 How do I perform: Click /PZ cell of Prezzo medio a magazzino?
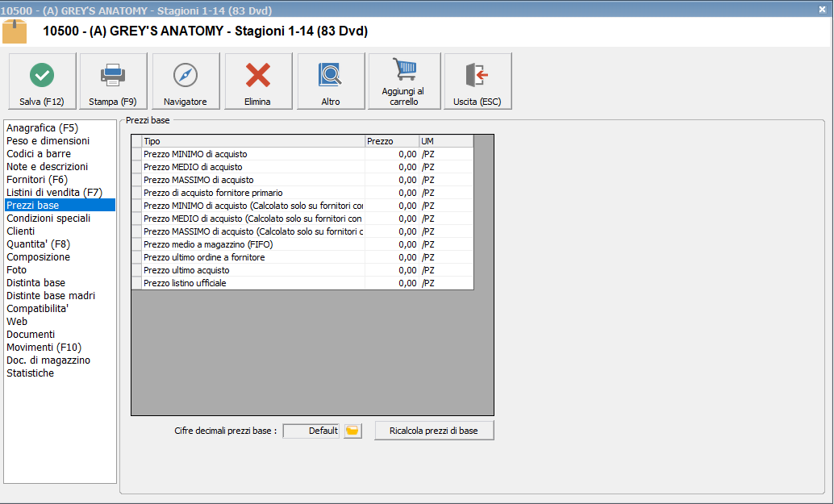click(446, 244)
